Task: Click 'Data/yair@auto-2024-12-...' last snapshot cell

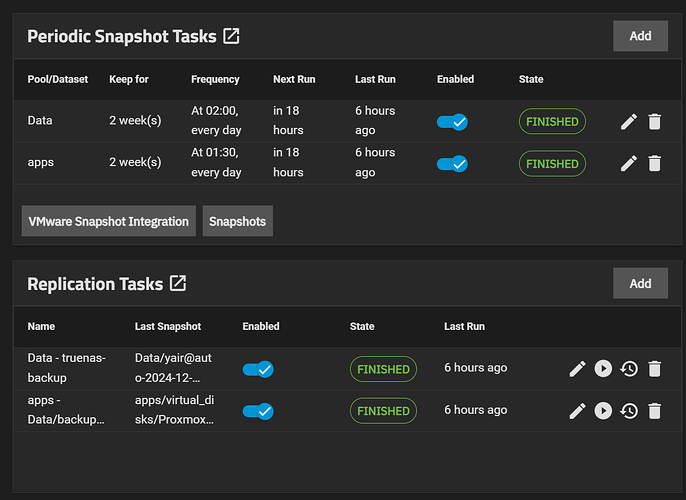Action: pos(173,367)
